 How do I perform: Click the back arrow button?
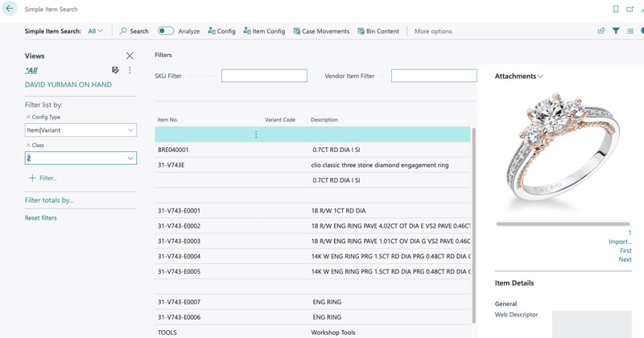tap(10, 10)
